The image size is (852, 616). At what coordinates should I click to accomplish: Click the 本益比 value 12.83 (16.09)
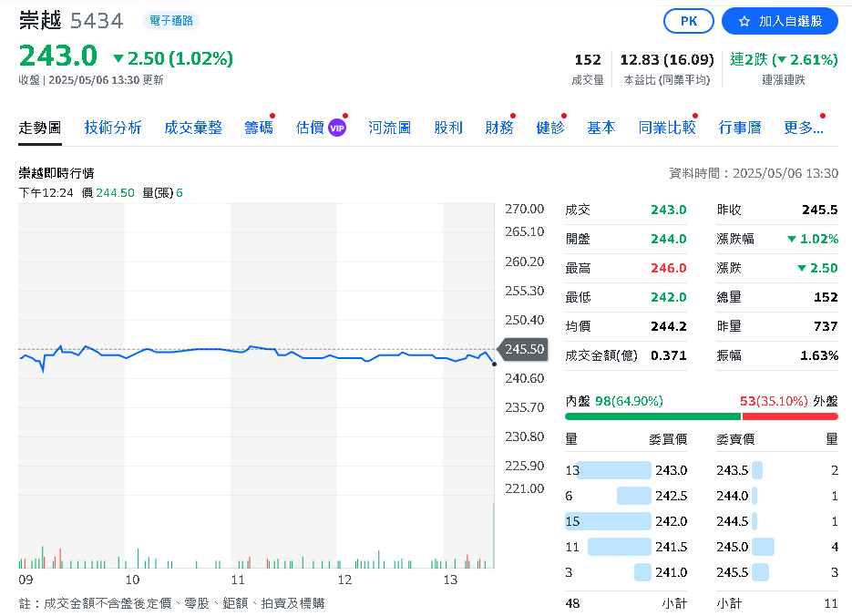[x=667, y=59]
